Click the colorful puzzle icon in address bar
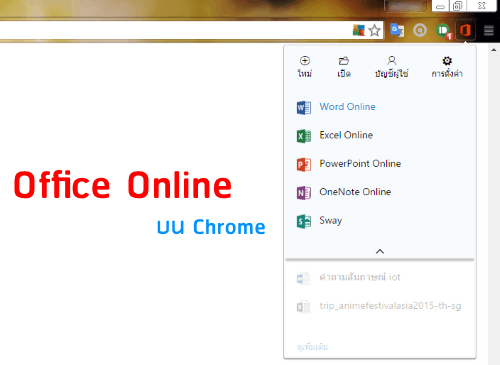This screenshot has width=500, height=365. click(359, 30)
